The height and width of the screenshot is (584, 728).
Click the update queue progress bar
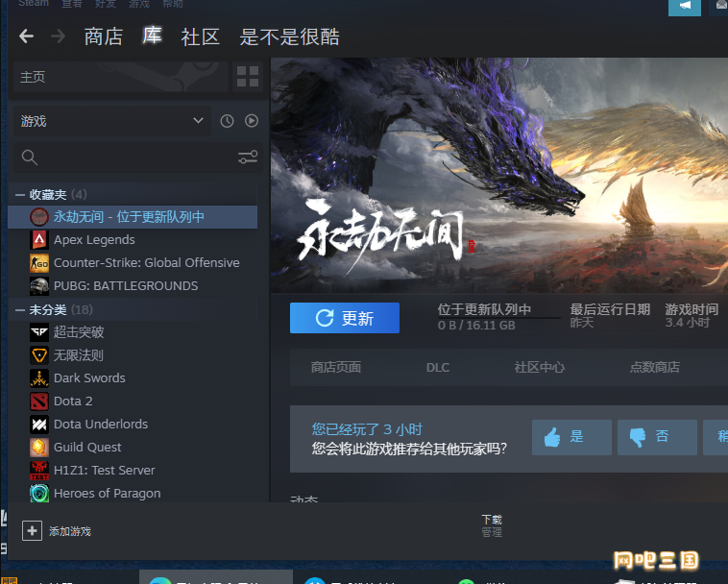(x=498, y=318)
